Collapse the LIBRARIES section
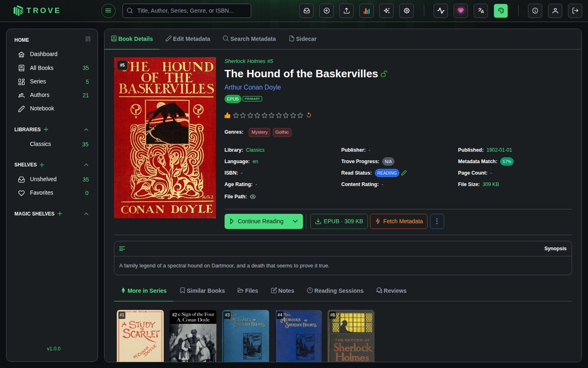This screenshot has width=588, height=368. 86,130
